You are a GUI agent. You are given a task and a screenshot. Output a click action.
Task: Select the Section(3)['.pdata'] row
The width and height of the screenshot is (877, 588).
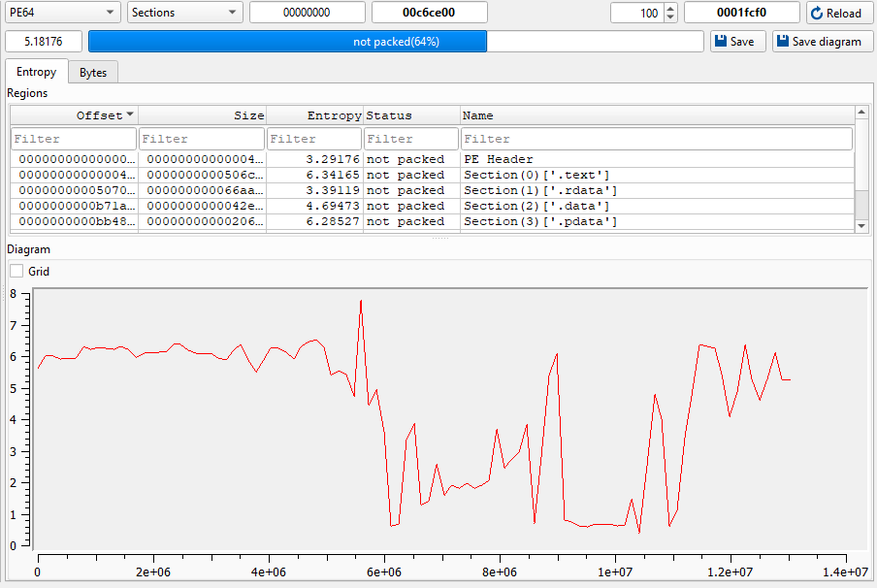(433, 222)
